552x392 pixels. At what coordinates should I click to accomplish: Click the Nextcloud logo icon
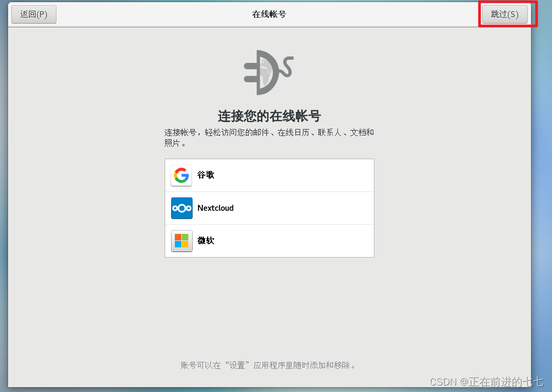tap(182, 208)
